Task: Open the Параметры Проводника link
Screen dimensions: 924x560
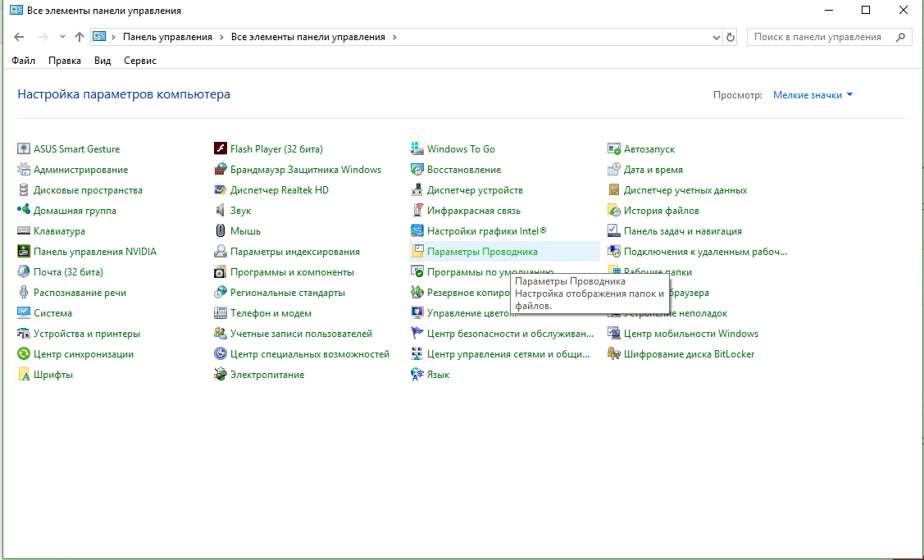Action: click(482, 252)
